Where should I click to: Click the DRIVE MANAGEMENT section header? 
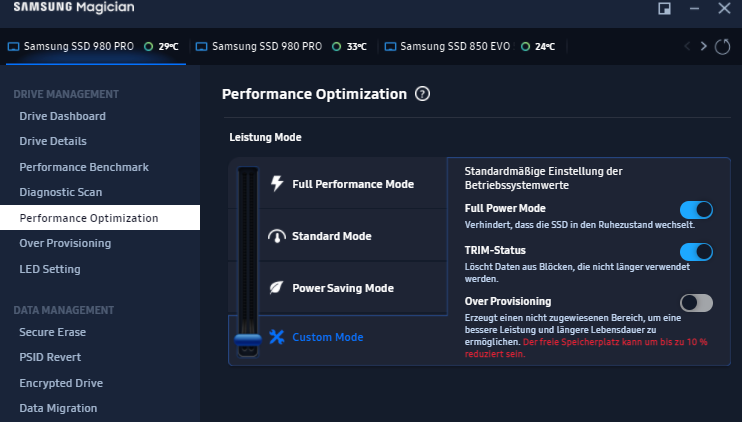(66, 94)
